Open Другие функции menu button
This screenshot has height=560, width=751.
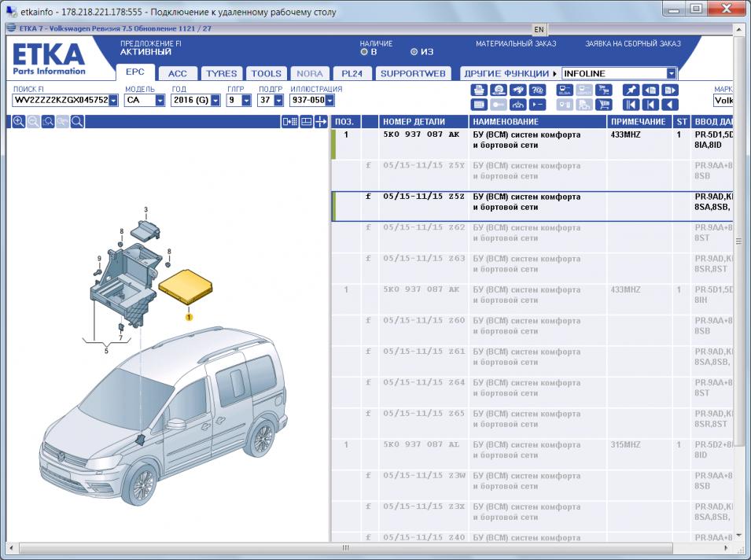coord(510,73)
